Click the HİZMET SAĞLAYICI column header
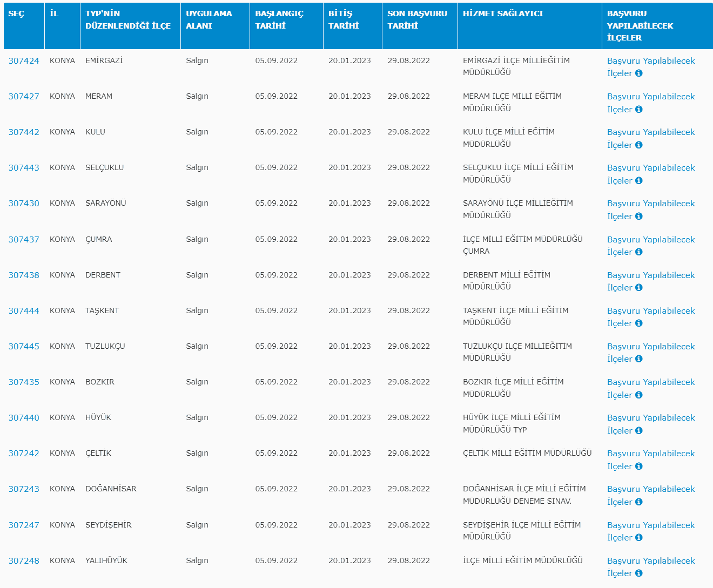713x588 pixels. click(502, 13)
